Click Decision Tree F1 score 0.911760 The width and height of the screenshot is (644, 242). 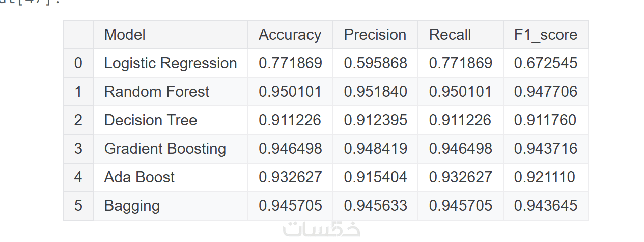pos(545,120)
